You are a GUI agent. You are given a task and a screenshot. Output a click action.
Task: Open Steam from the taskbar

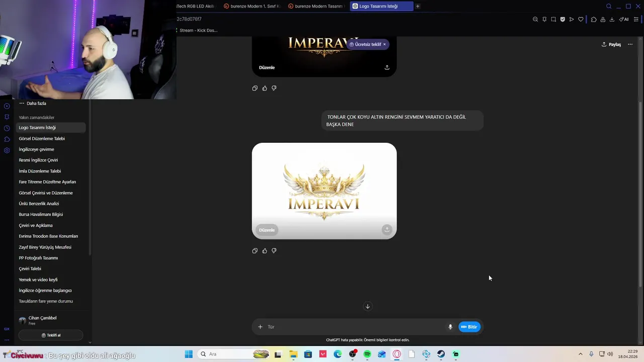pyautogui.click(x=441, y=354)
